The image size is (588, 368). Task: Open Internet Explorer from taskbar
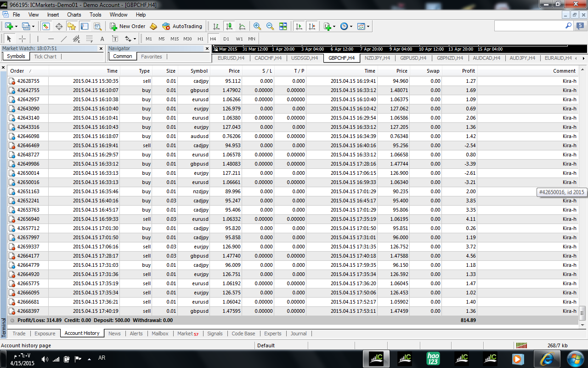coord(547,358)
